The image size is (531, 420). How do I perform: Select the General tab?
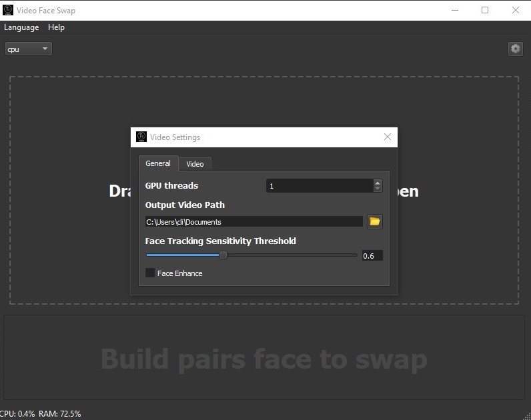coord(158,163)
